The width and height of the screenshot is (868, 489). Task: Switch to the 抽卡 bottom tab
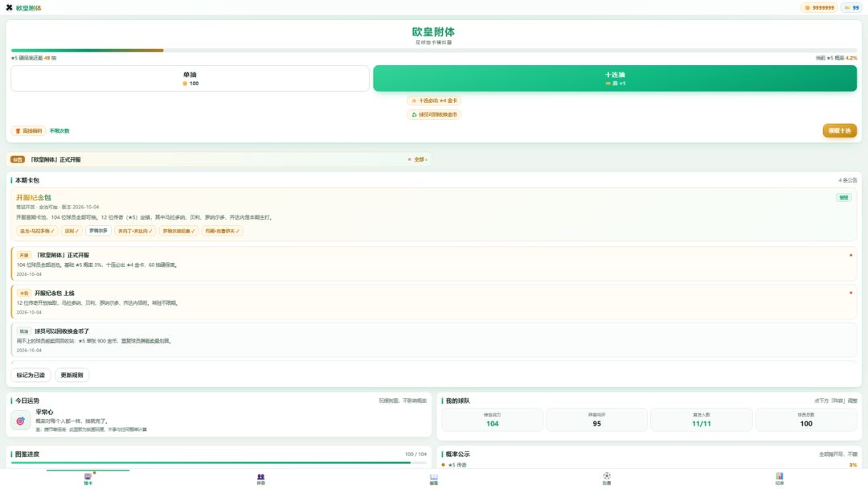click(x=88, y=479)
